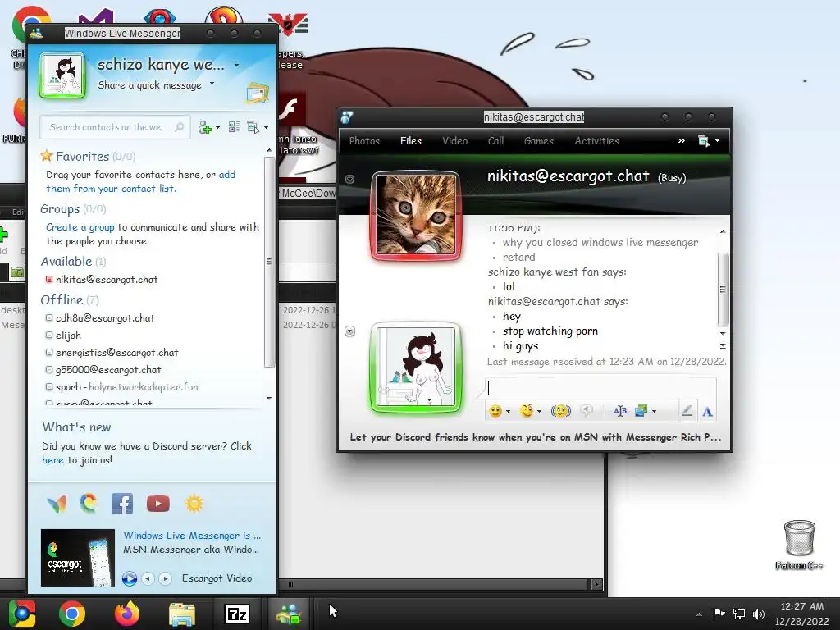840x630 pixels.
Task: Open the Video tab in chat
Action: (x=454, y=141)
